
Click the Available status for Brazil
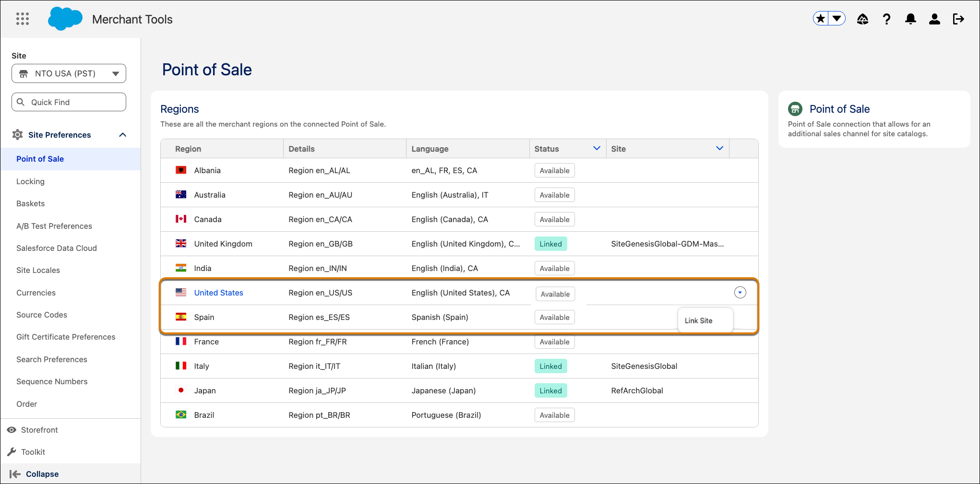(554, 415)
